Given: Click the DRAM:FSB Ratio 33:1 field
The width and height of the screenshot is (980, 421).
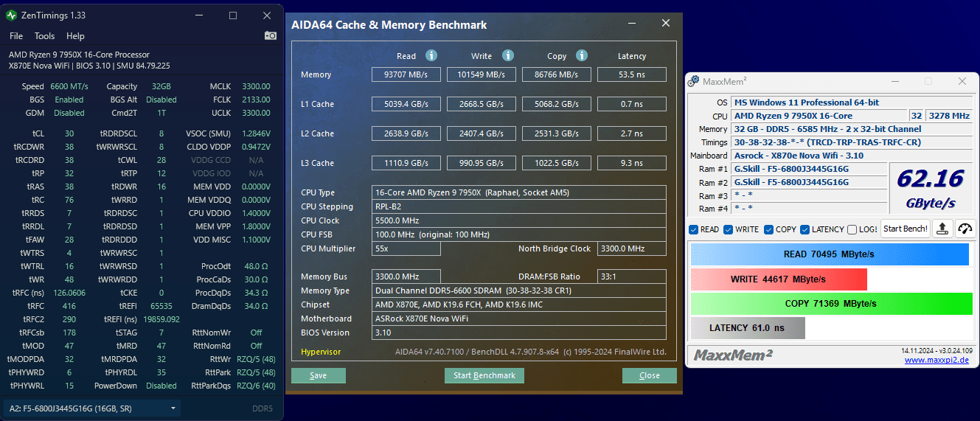Looking at the screenshot, I should (631, 276).
